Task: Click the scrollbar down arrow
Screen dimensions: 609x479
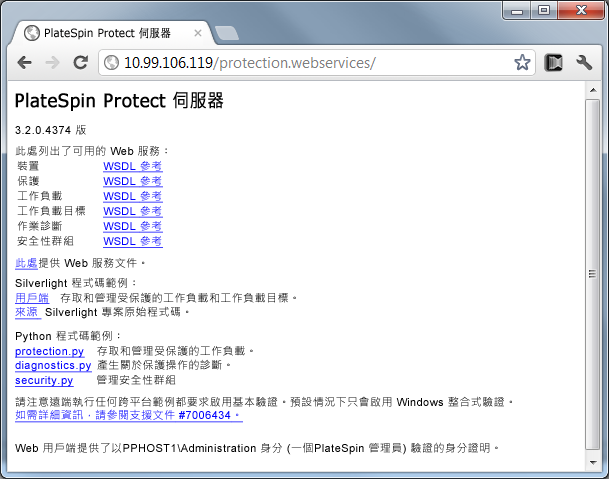Action: point(593,463)
